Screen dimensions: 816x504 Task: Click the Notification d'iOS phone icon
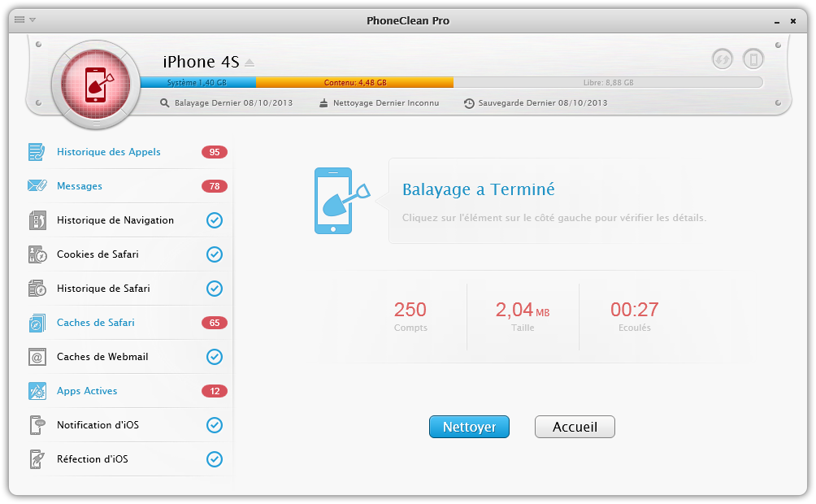coord(37,425)
